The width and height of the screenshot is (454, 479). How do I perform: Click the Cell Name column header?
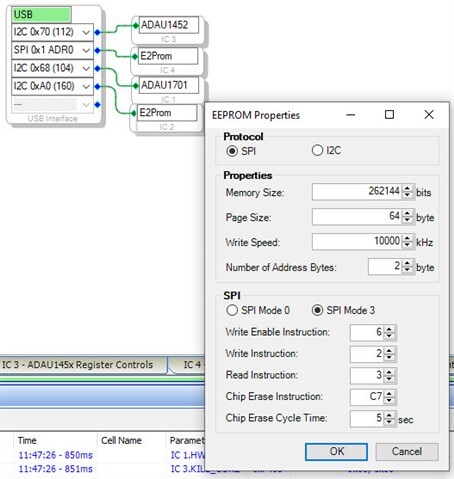121,440
